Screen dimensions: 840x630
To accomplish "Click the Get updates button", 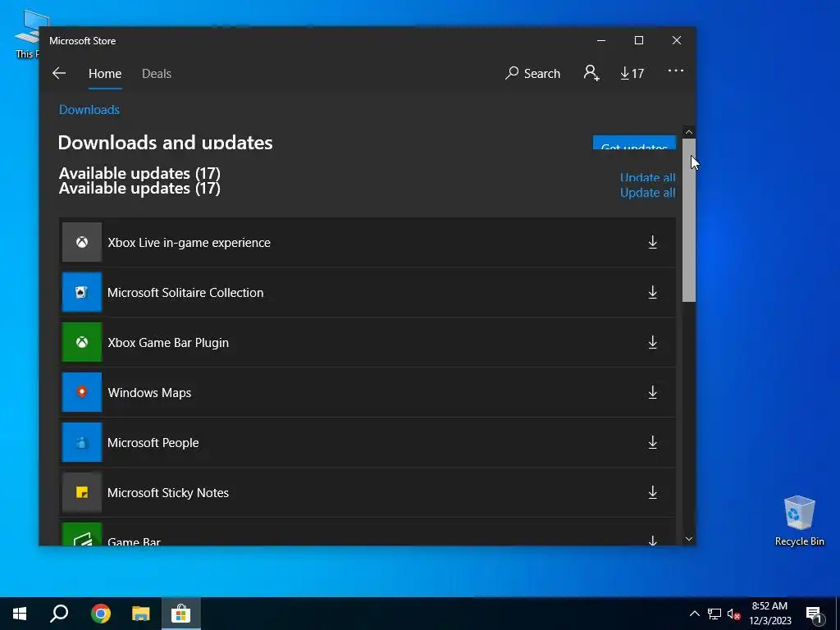I will pos(634,143).
